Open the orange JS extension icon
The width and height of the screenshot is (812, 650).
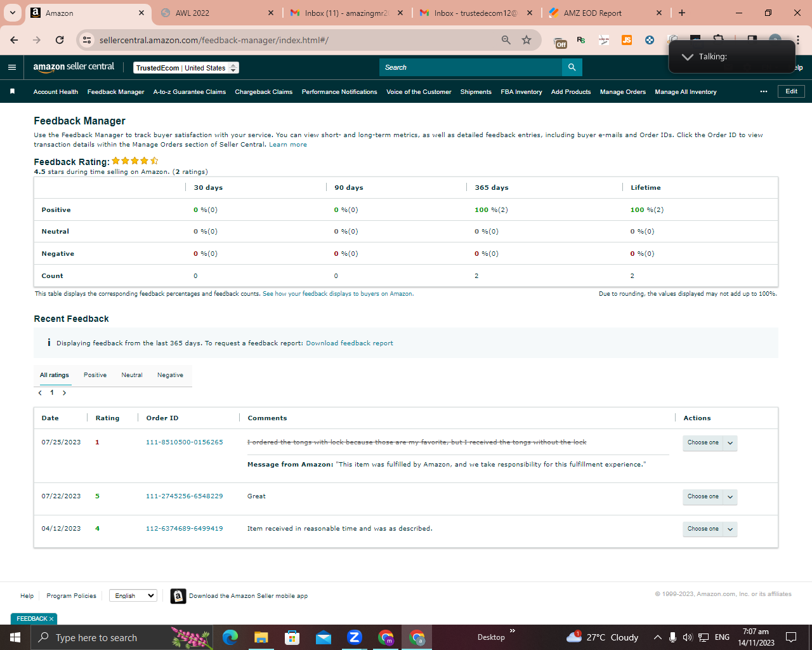(x=627, y=40)
